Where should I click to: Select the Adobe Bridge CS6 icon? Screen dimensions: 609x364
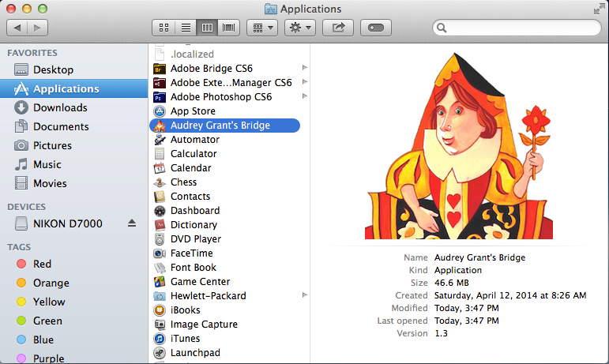click(160, 69)
